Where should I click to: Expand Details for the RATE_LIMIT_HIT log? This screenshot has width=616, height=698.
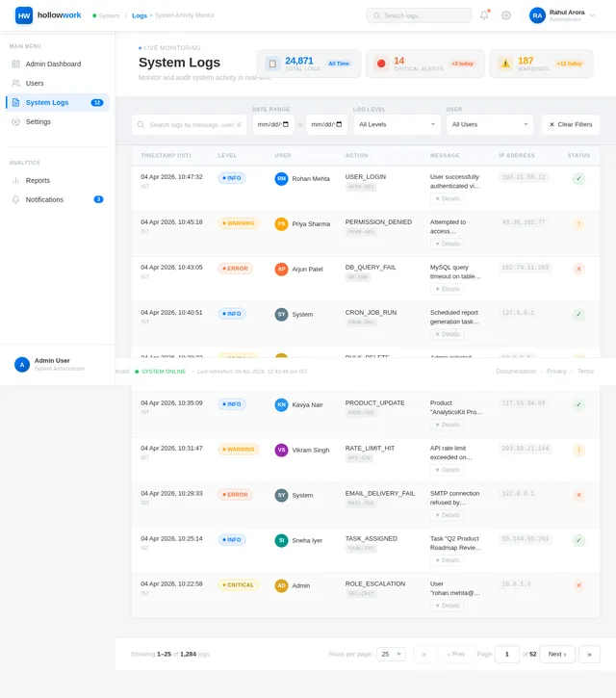click(x=447, y=470)
